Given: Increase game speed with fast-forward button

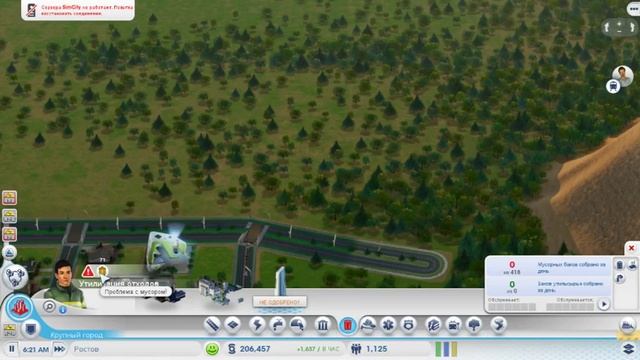Looking at the screenshot, I should (59, 349).
